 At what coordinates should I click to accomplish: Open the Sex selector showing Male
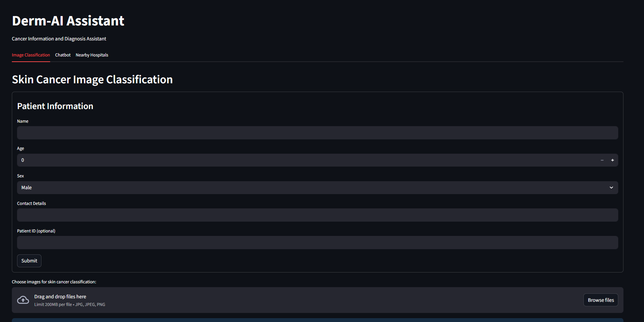(313, 187)
